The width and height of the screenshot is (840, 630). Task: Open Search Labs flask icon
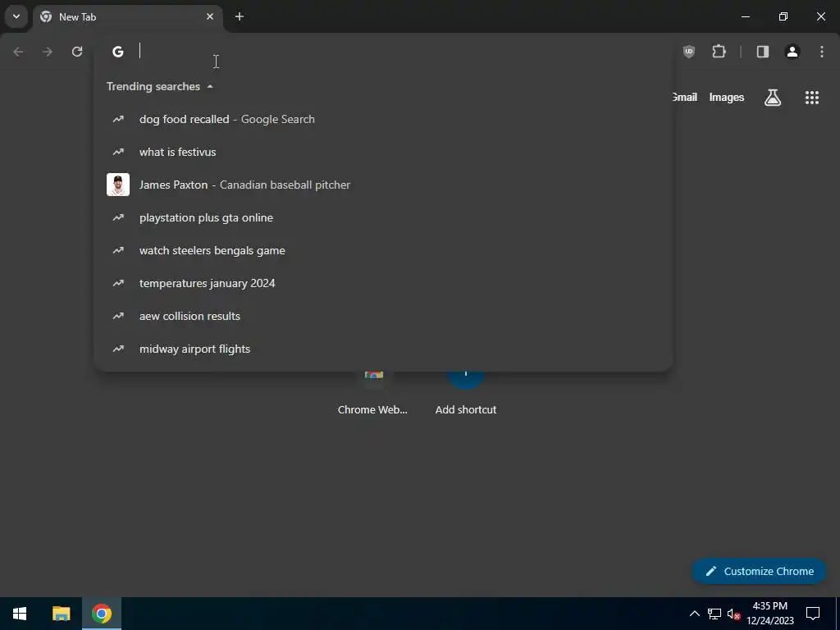click(x=773, y=98)
